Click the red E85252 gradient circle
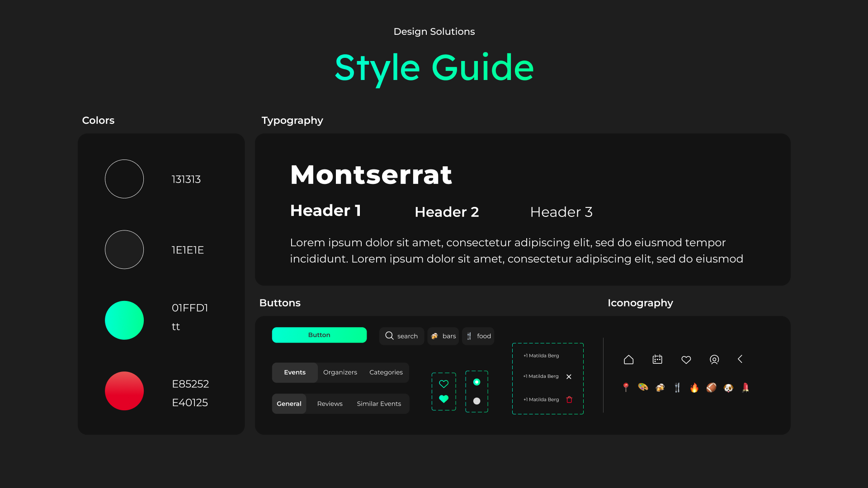The image size is (868, 488). pos(124,391)
